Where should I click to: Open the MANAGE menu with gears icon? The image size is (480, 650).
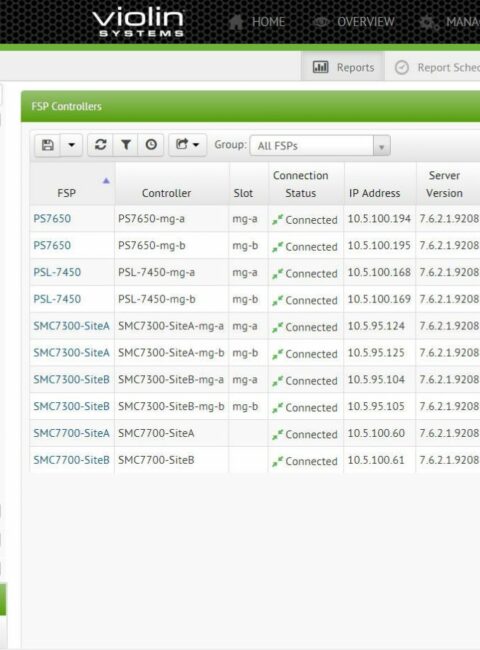(x=449, y=22)
